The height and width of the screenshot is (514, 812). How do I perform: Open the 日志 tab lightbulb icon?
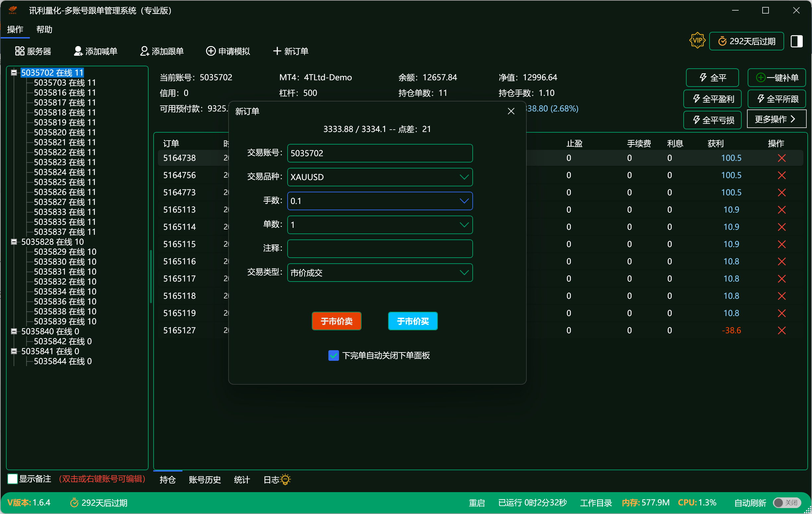click(285, 479)
